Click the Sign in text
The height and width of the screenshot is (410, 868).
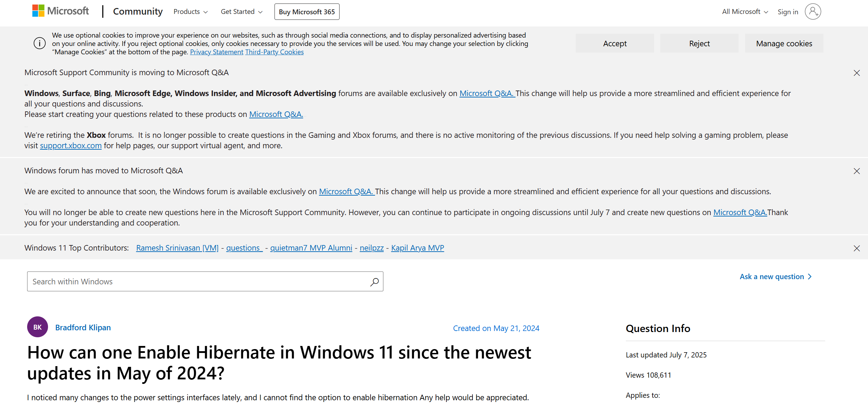coord(788,12)
